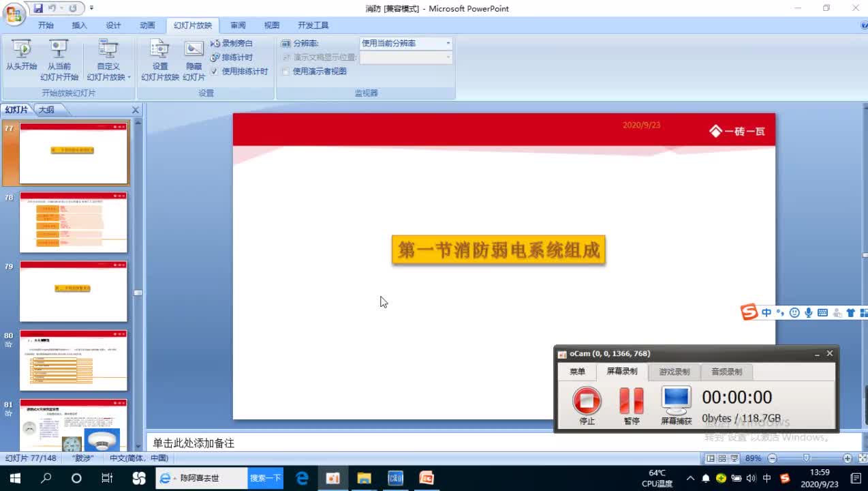Viewport: 868px width, 491px height.
Task: Click oCam screen capture button (屏幕捕获)
Action: 677,406
